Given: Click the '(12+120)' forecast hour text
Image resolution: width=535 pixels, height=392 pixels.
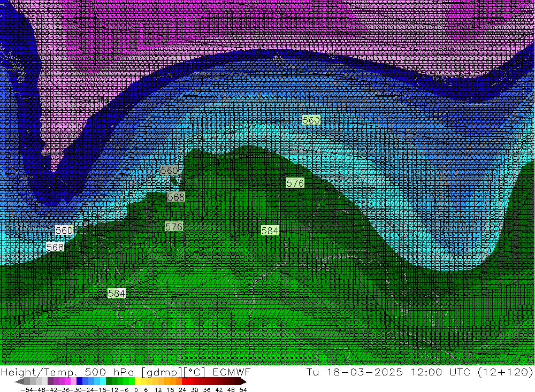Looking at the screenshot, I should (506, 372).
